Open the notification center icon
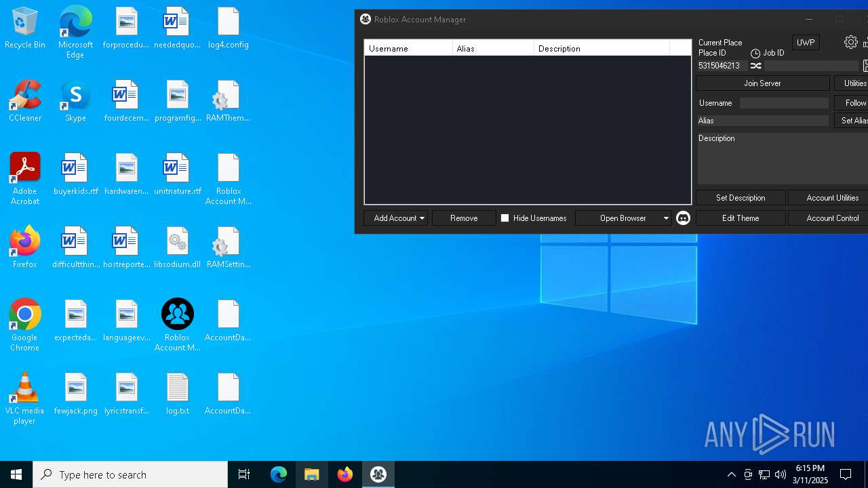The image size is (868, 488). [846, 474]
